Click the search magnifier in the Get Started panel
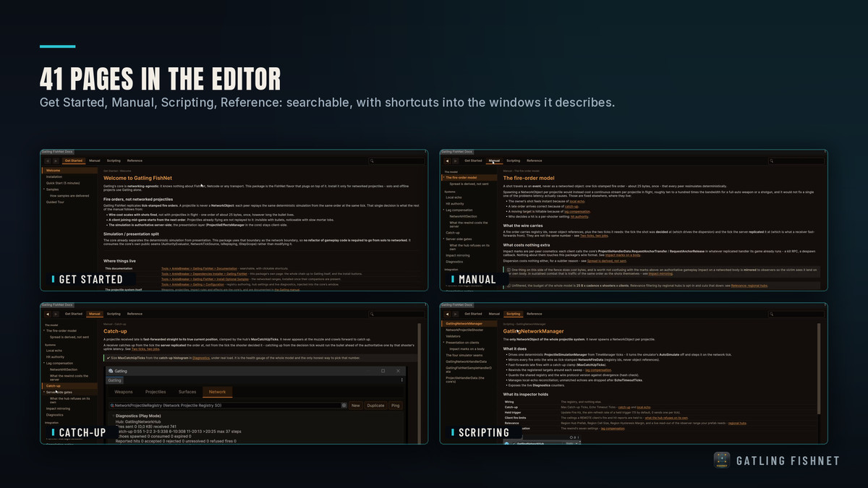The width and height of the screenshot is (868, 488). 372,161
